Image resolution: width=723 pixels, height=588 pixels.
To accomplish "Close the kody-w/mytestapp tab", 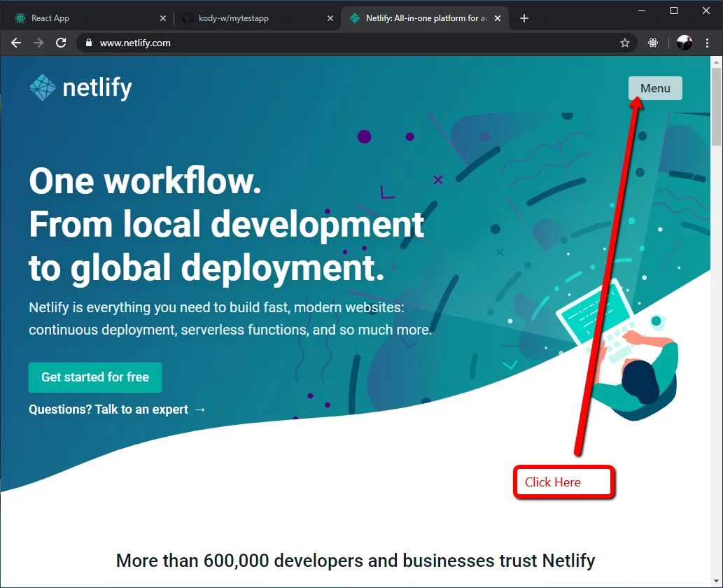I will point(330,18).
